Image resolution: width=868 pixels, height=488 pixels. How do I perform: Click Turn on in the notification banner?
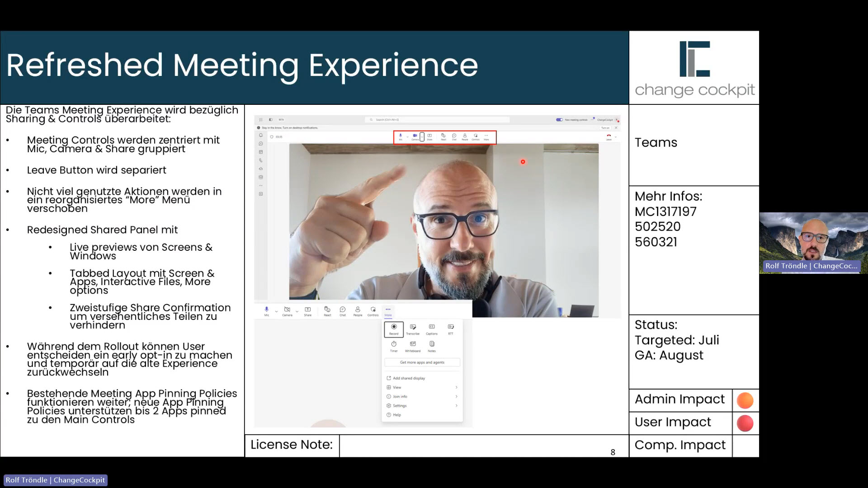click(605, 128)
